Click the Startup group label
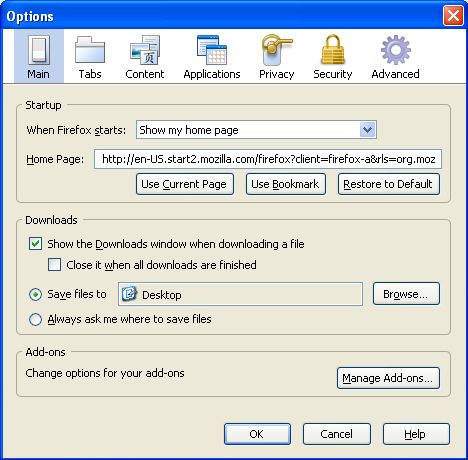Image resolution: width=468 pixels, height=460 pixels. 43,105
